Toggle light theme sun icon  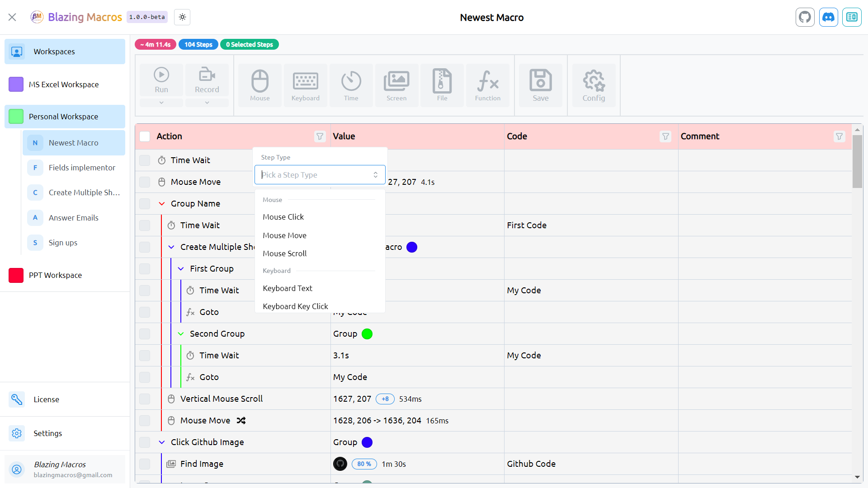pos(182,17)
